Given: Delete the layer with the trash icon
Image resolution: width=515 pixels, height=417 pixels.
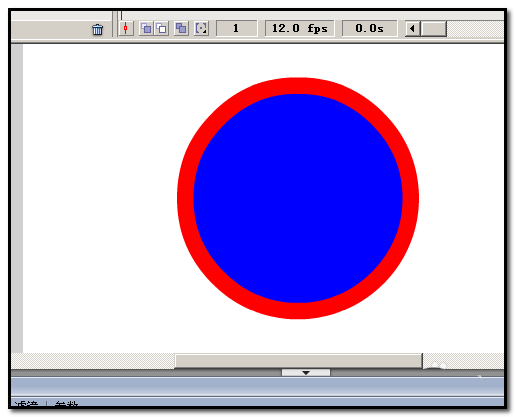Looking at the screenshot, I should point(98,29).
